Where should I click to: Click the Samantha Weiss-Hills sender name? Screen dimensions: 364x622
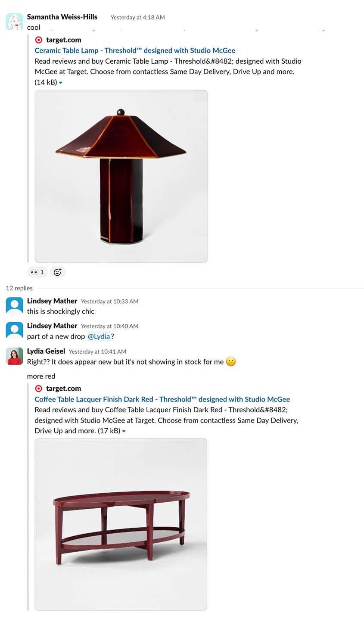62,17
